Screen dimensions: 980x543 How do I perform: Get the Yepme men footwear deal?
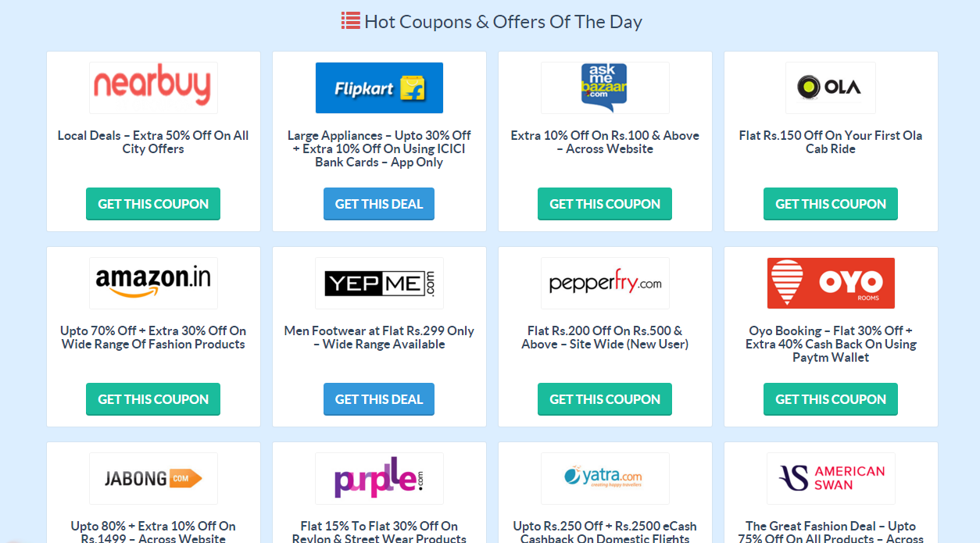[x=379, y=399]
